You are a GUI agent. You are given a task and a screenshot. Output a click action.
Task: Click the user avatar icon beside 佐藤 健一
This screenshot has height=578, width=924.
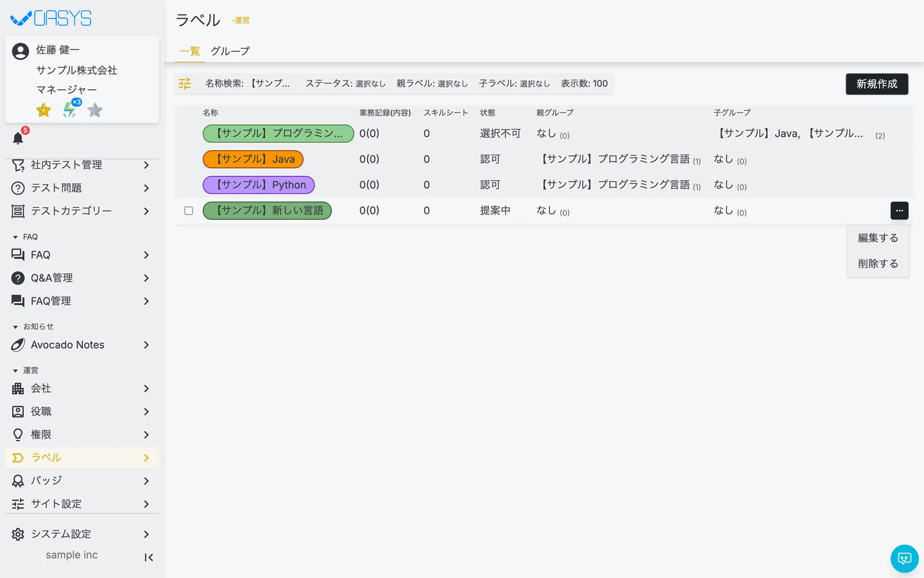pos(21,51)
